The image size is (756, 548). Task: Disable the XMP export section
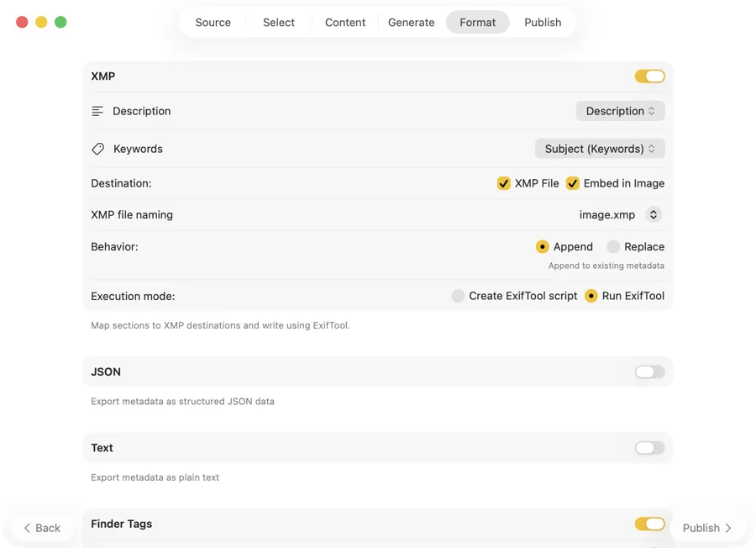(x=650, y=76)
